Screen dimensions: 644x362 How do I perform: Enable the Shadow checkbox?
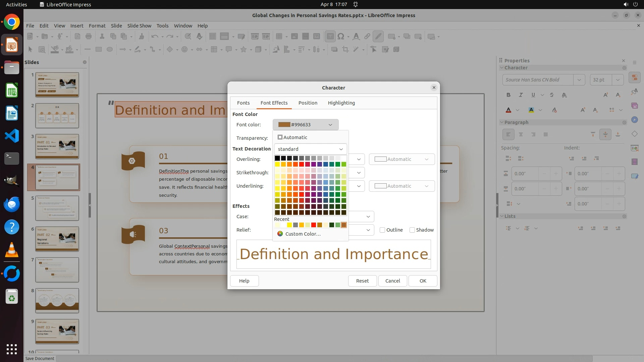click(x=412, y=230)
